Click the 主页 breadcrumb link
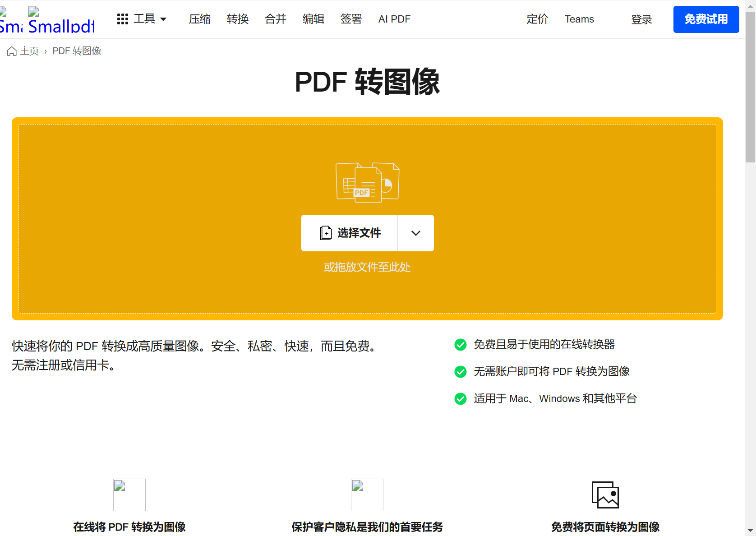756x536 pixels. pos(28,51)
